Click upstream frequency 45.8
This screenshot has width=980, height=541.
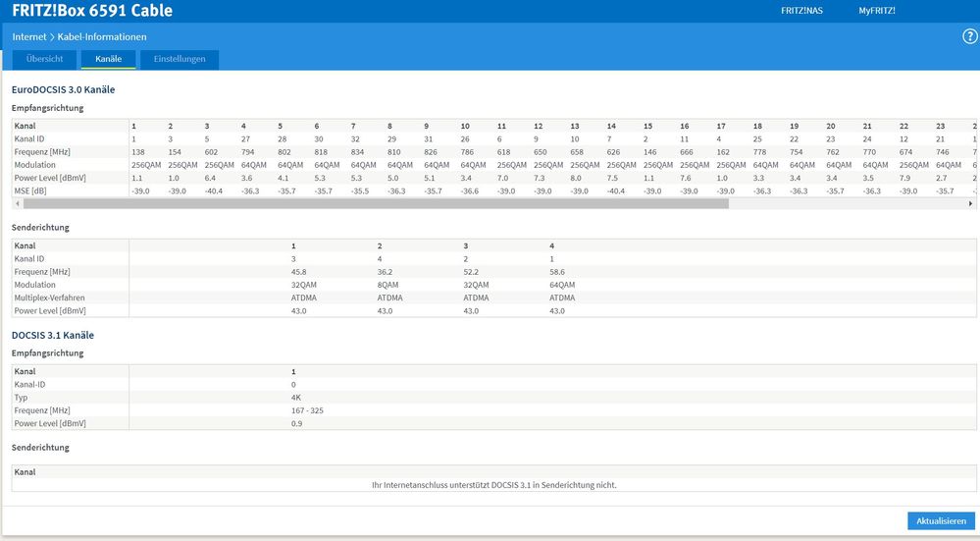point(299,272)
